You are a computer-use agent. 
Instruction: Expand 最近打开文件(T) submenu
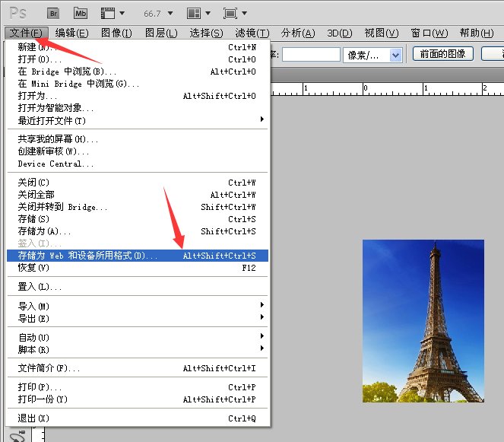click(138, 120)
